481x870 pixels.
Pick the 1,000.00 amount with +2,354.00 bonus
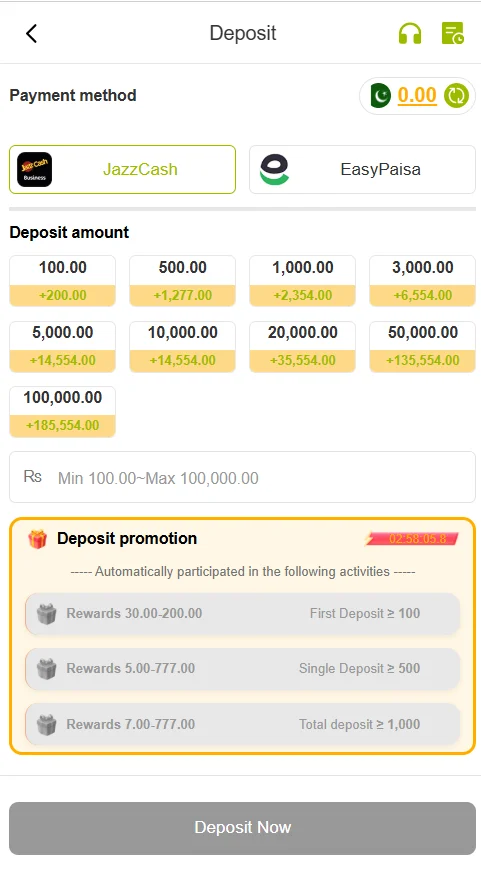(302, 281)
